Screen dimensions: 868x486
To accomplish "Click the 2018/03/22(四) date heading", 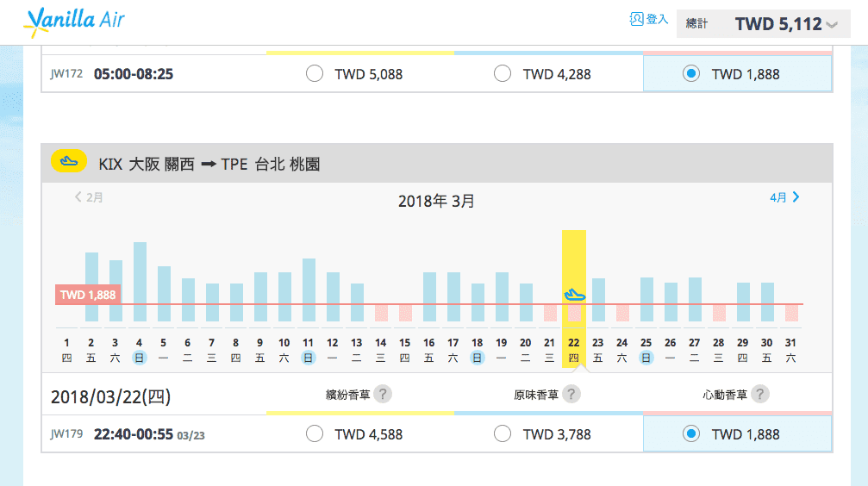I will pos(110,396).
